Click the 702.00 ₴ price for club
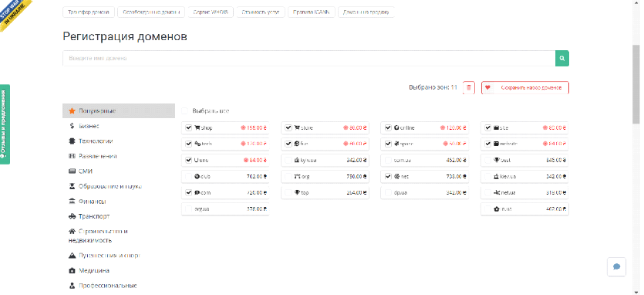 [x=257, y=177]
